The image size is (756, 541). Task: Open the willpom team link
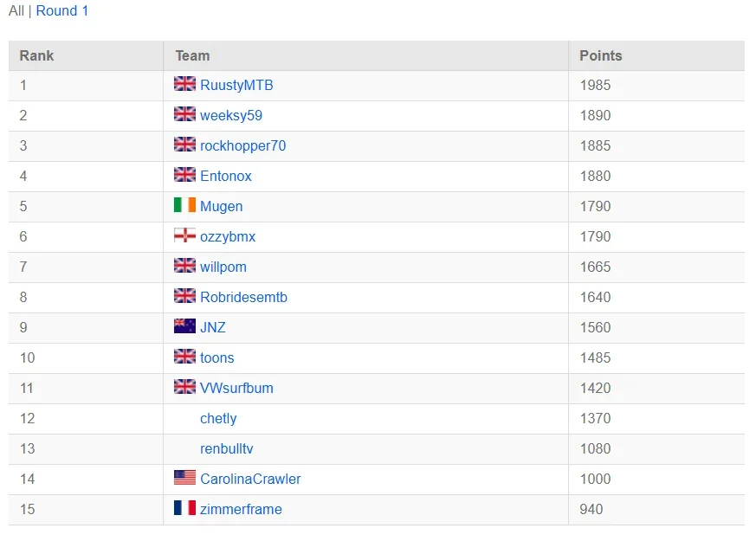[x=223, y=267]
